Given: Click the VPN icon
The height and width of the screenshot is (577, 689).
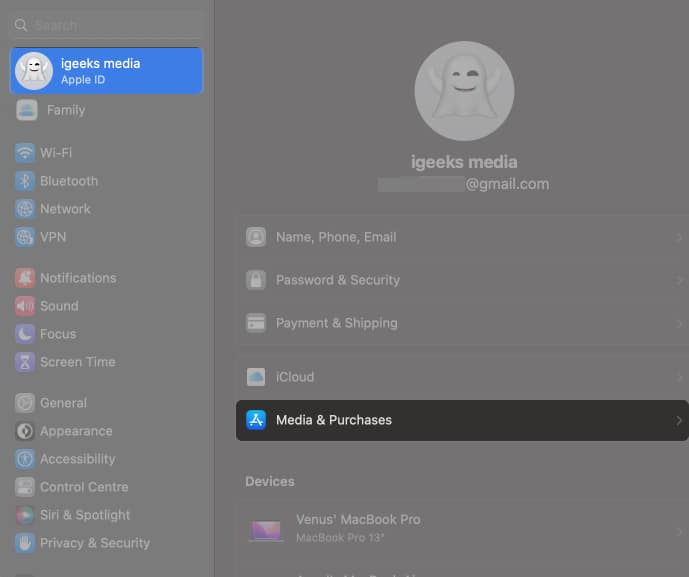Looking at the screenshot, I should [x=25, y=237].
